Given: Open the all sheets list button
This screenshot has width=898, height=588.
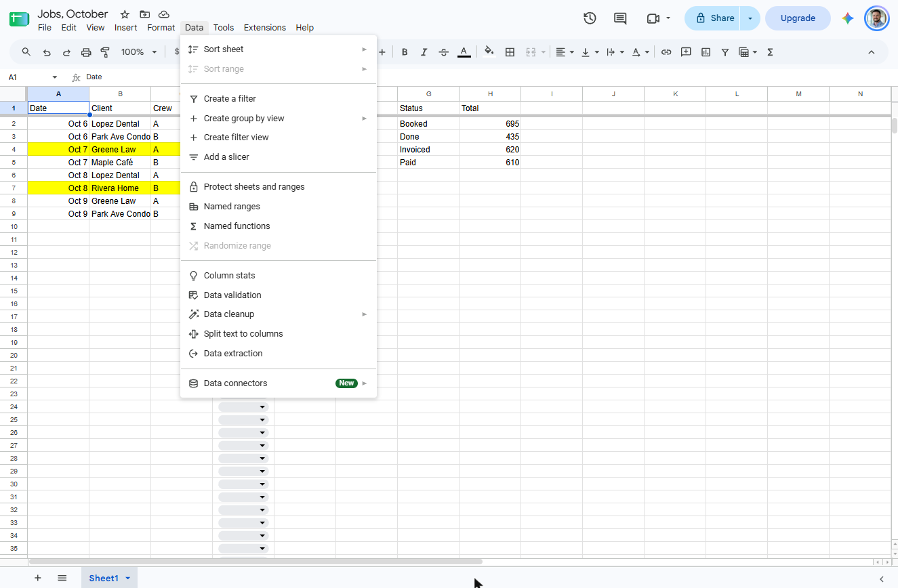Looking at the screenshot, I should coord(62,578).
